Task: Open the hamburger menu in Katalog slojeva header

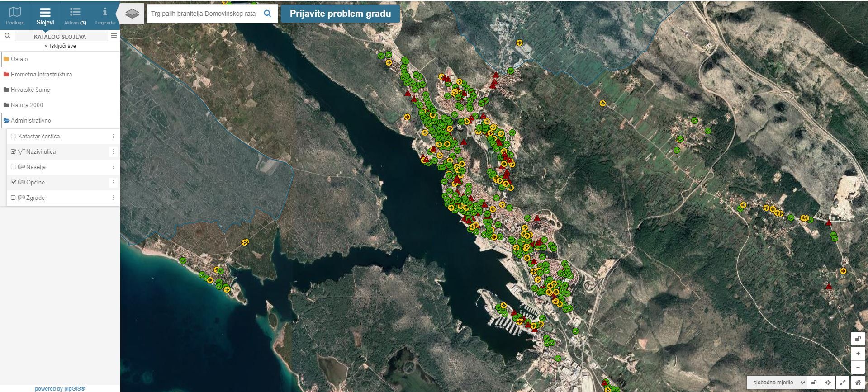Action: [x=114, y=36]
